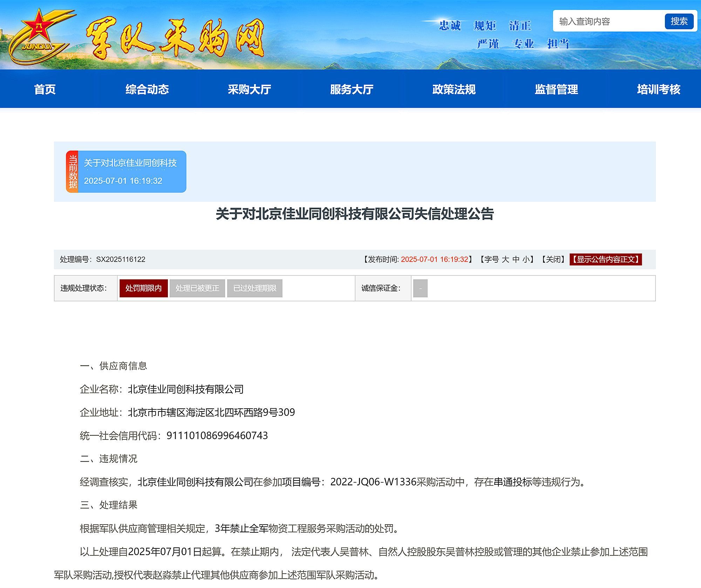
Task: Click the 诚信保证金 label
Action: click(381, 288)
